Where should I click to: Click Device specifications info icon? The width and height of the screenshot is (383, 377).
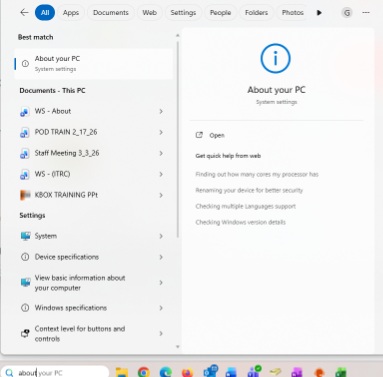[x=25, y=257]
